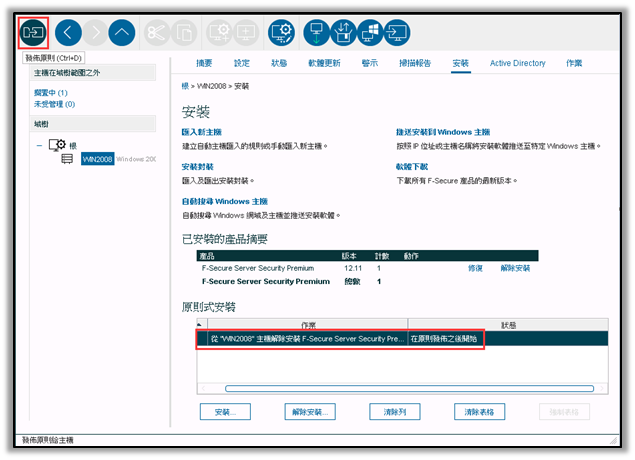Click the scrollbar right arrow in policy table
The width and height of the screenshot is (635, 460).
pyautogui.click(x=602, y=388)
